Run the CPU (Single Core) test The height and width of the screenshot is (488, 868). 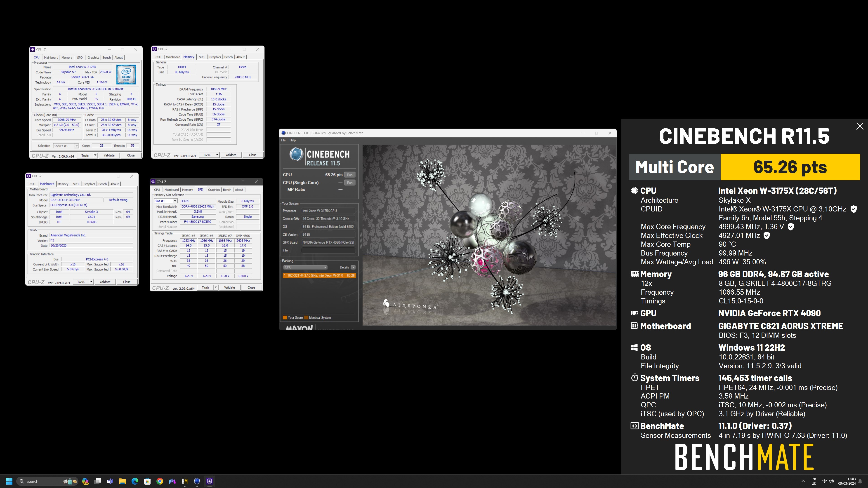coord(350,183)
